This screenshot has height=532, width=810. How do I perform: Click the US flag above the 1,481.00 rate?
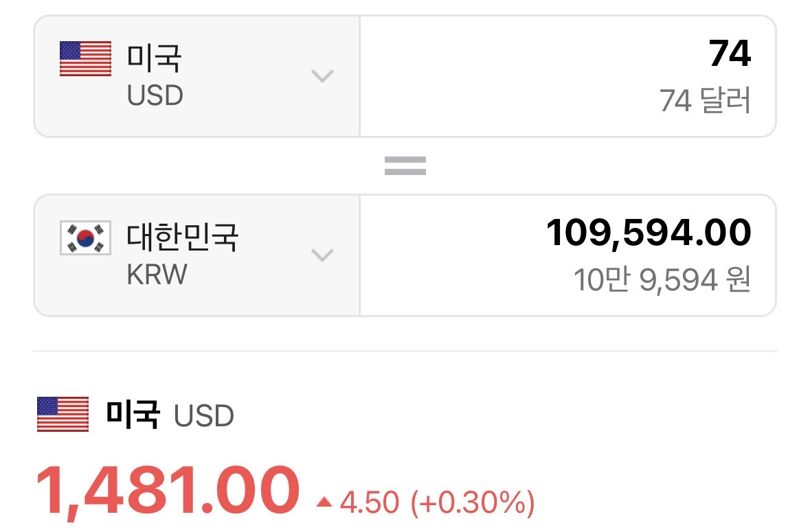click(63, 415)
